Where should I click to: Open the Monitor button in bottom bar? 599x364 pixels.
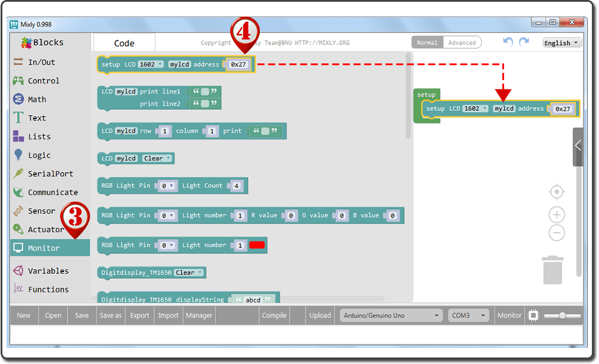tap(509, 315)
